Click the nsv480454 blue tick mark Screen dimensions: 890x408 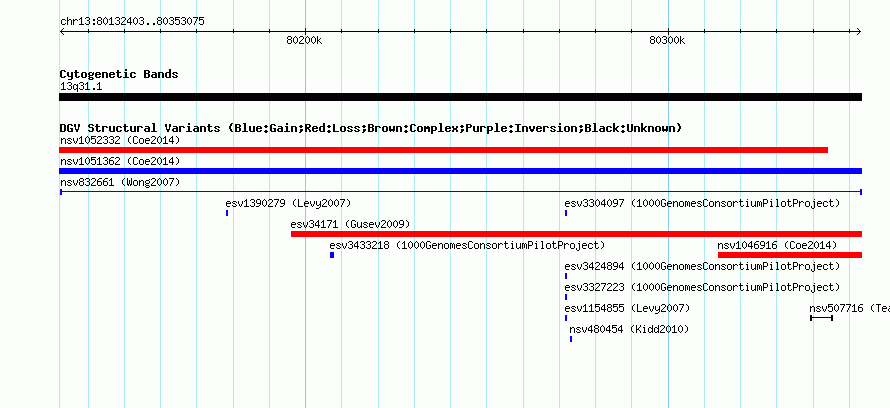pyautogui.click(x=570, y=339)
